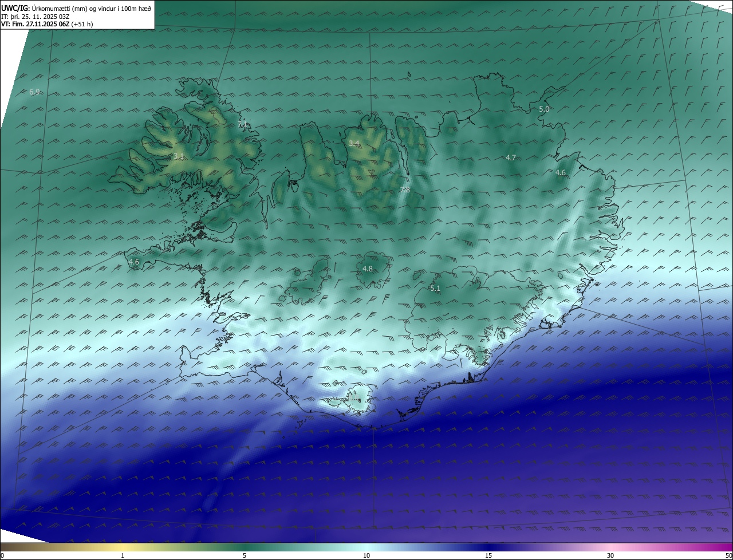This screenshot has height=560, width=733.
Task: Click the "3.4" value in north Iceland
Action: 354,143
